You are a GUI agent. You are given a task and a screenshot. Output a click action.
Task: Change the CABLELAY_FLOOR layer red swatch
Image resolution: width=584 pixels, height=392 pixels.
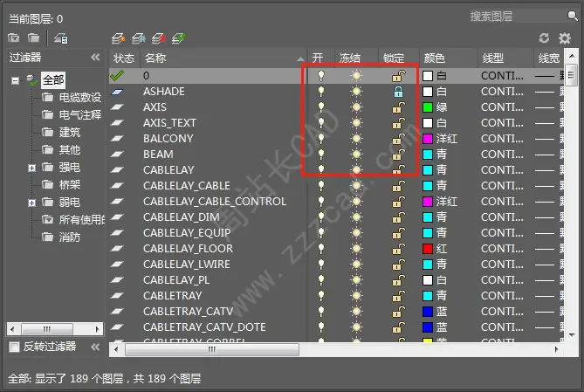pos(428,249)
